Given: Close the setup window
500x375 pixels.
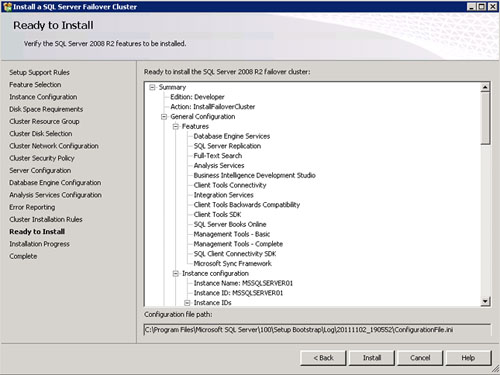Looking at the screenshot, I should [492, 7].
